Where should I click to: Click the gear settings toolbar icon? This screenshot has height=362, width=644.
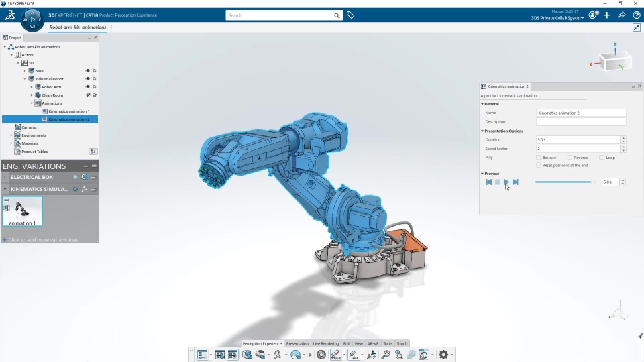[443, 355]
